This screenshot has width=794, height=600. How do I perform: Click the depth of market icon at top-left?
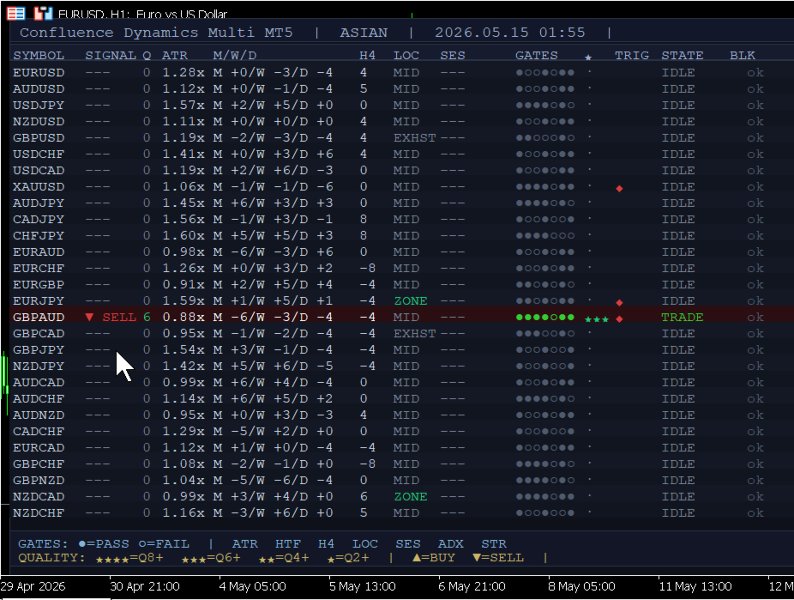[x=15, y=13]
